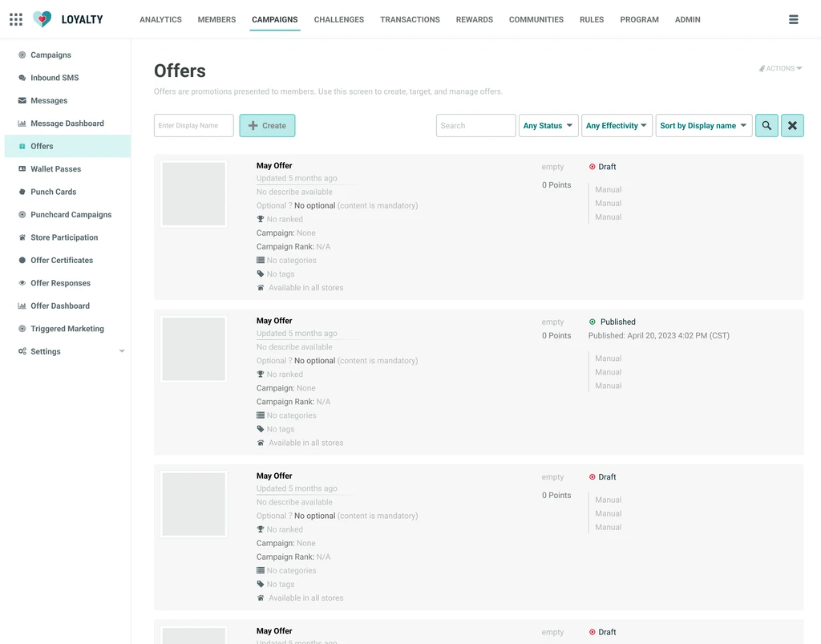Viewport: 821px width, 644px height.
Task: Click the Offer Certificates badge icon
Action: point(22,260)
